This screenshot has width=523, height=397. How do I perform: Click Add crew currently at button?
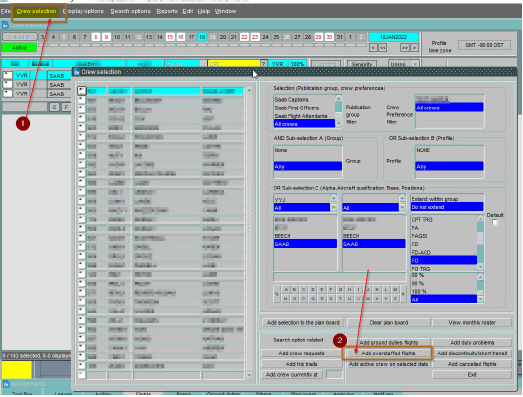tap(292, 375)
